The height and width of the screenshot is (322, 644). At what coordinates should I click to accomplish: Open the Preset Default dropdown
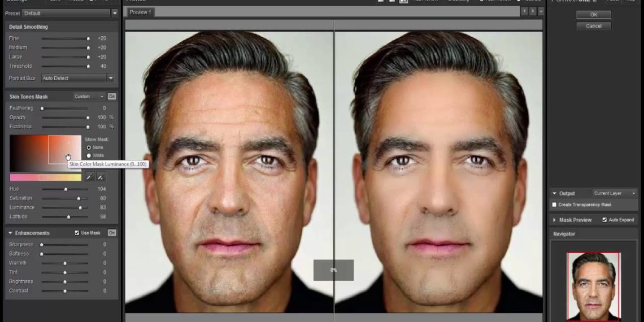click(70, 13)
